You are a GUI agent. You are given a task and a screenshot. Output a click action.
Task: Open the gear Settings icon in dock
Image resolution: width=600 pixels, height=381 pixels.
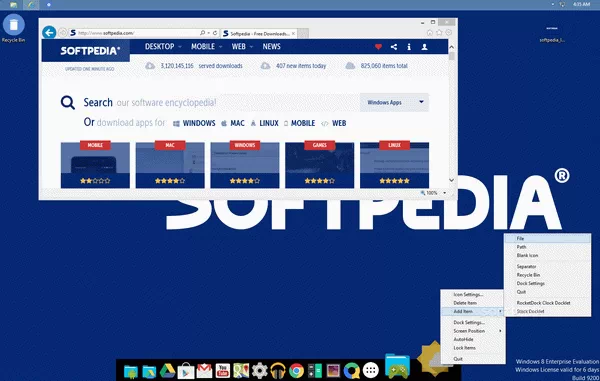coord(259,371)
